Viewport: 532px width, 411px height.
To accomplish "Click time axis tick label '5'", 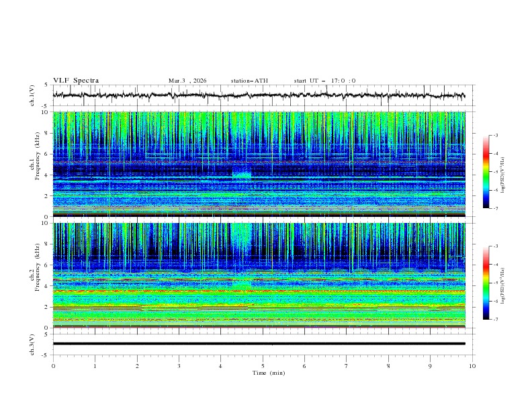I will click(x=263, y=366).
